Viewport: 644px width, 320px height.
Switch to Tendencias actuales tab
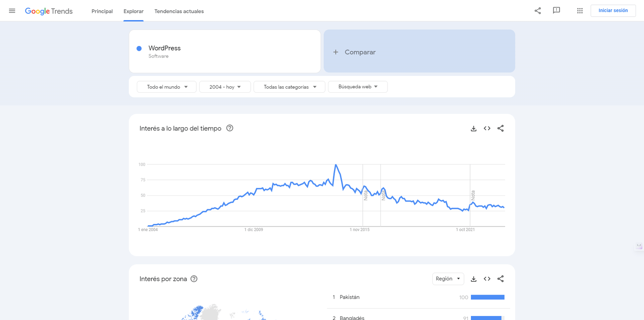tap(179, 11)
